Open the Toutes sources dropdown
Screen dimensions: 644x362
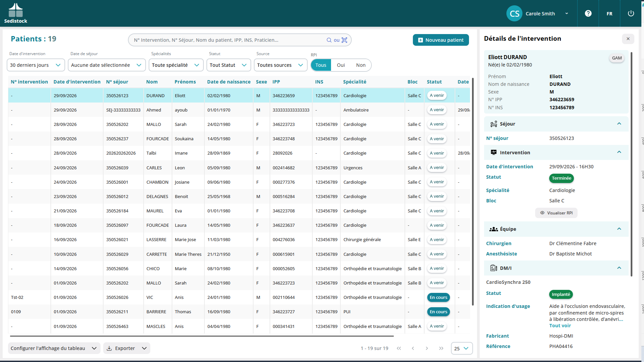[x=281, y=65]
